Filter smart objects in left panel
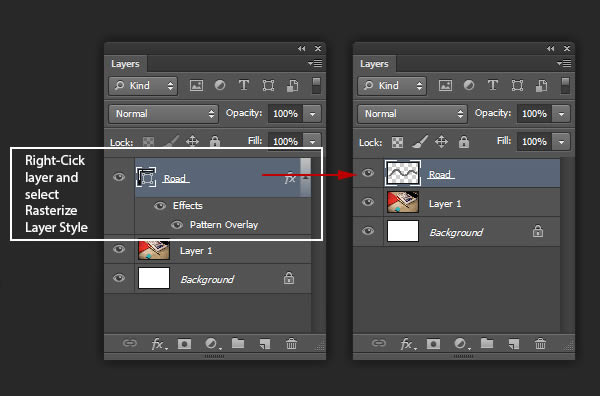 click(x=293, y=85)
